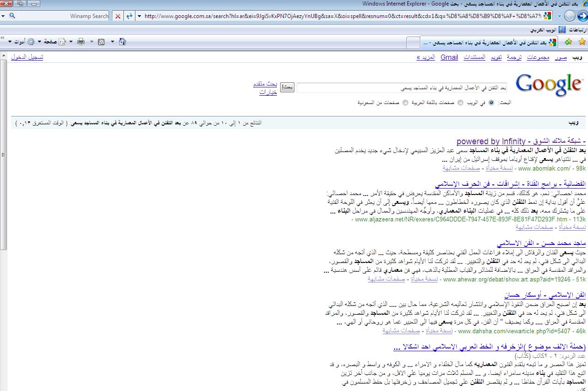The image size is (588, 391).
Task: Click the بحث search button
Action: point(287,87)
